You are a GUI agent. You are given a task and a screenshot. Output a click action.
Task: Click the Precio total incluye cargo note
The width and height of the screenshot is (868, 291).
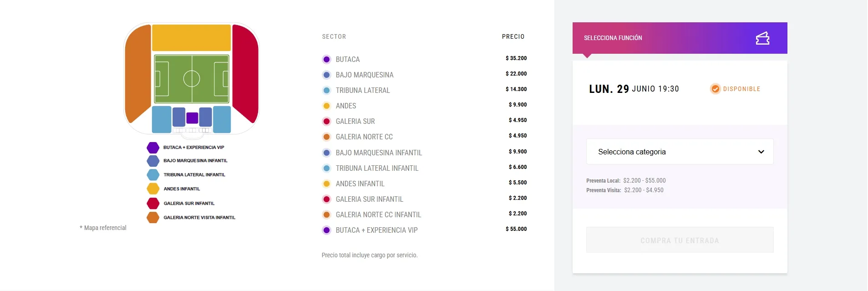tap(370, 255)
